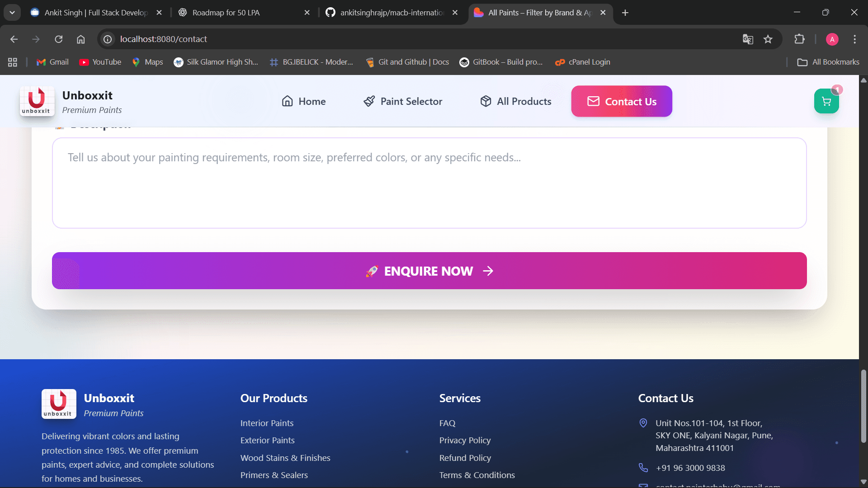868x488 pixels.
Task: Click the Google Translate icon
Action: [x=748, y=39]
